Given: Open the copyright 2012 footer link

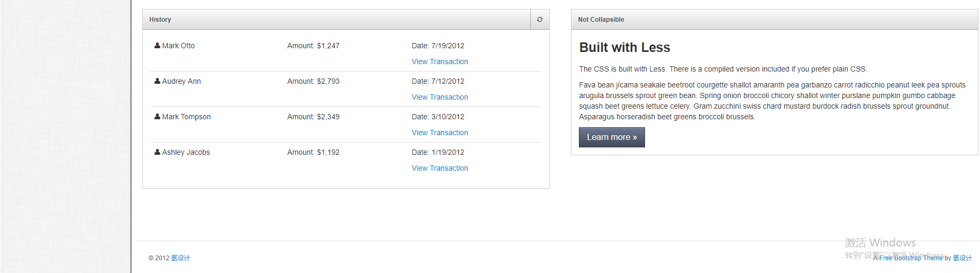Looking at the screenshot, I should pos(180,258).
